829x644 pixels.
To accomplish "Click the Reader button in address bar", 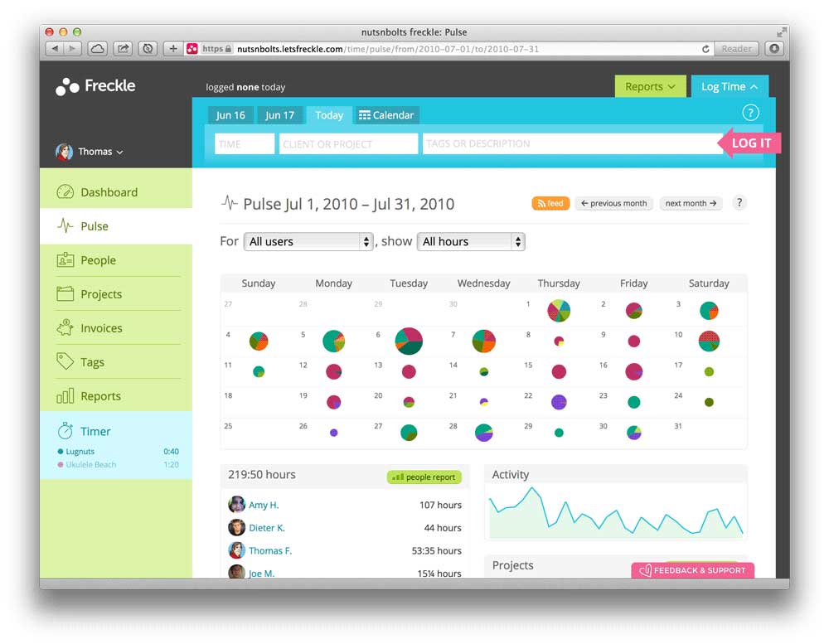I will 736,49.
